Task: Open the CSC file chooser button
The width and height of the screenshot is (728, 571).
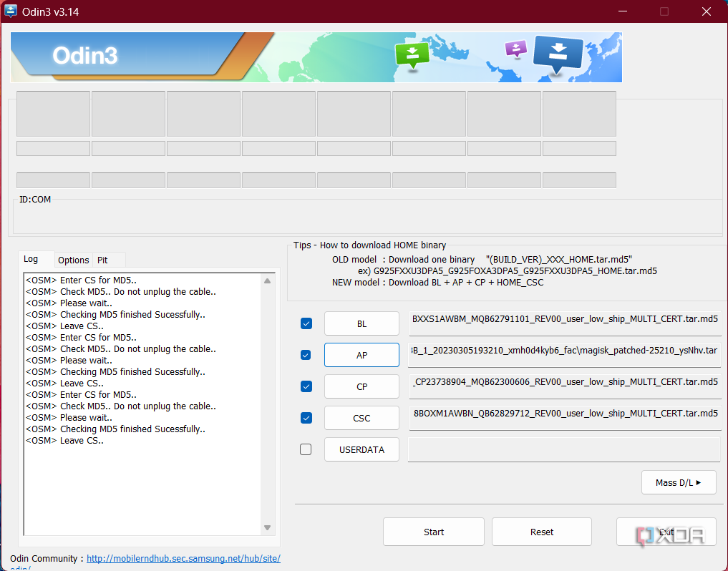Action: [361, 419]
